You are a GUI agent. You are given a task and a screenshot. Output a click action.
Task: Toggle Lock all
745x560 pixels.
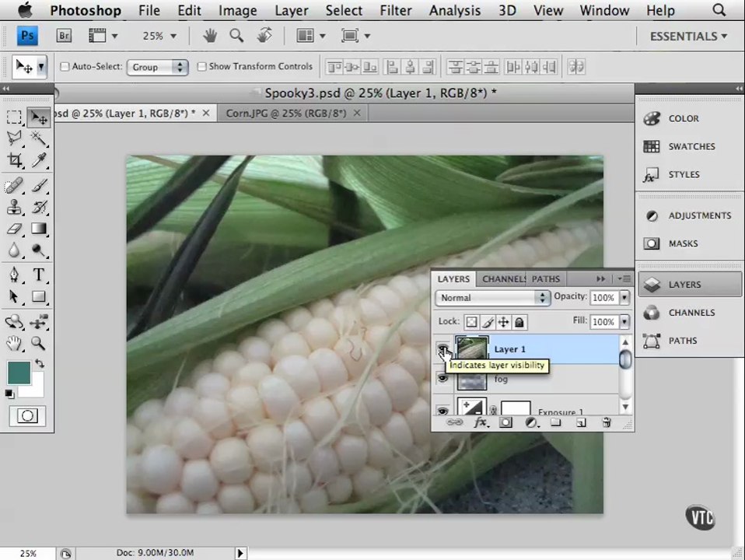(x=519, y=322)
